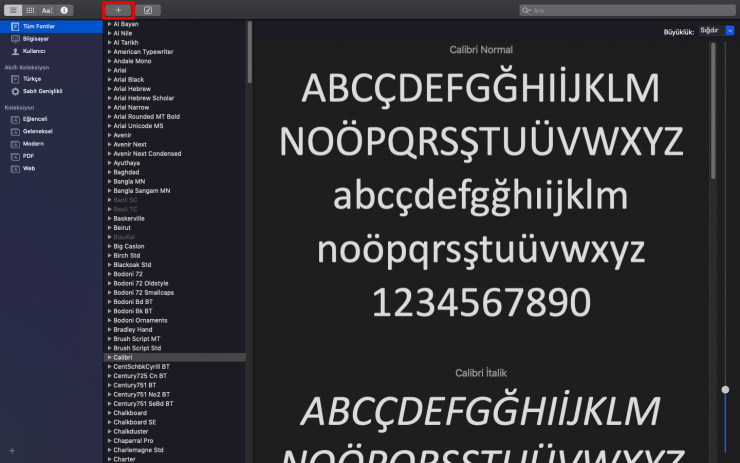Click the Geleneksel collection icon
This screenshot has width=740, height=463.
pyautogui.click(x=15, y=132)
